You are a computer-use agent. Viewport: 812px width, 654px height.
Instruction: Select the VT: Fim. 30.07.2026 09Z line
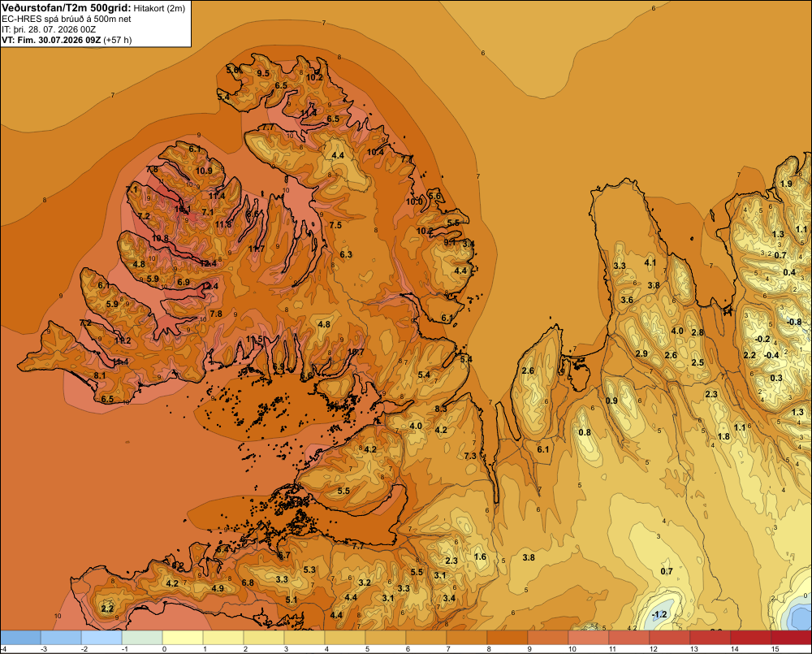click(67, 40)
